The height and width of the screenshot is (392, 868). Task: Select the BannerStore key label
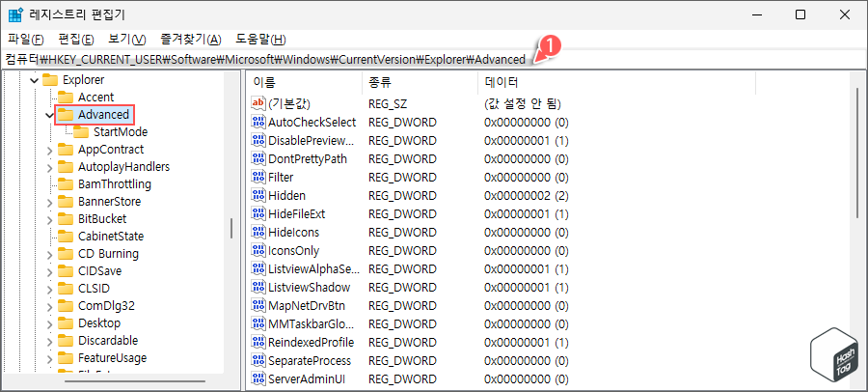coord(110,202)
